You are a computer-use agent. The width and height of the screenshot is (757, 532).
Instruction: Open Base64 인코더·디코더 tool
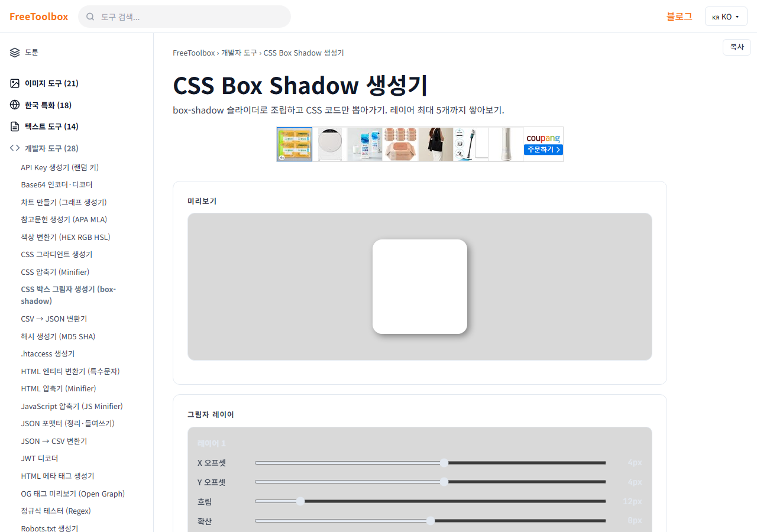click(57, 184)
